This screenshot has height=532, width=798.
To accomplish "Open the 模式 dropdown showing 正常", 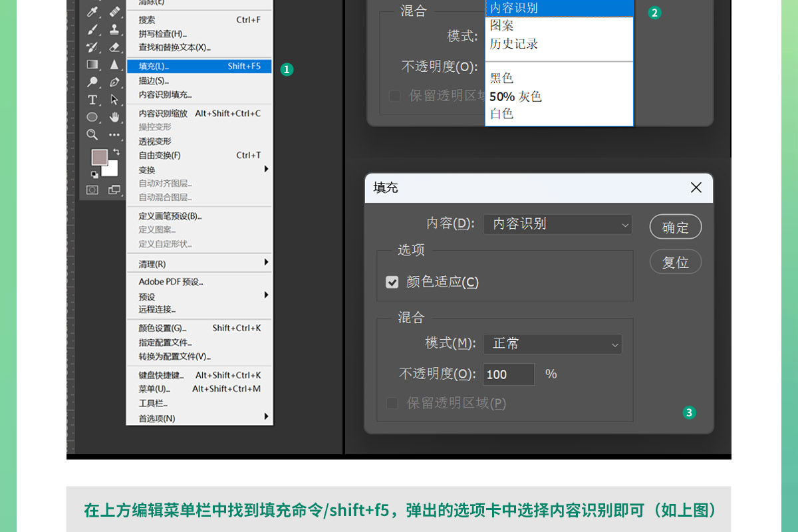I will pos(552,344).
